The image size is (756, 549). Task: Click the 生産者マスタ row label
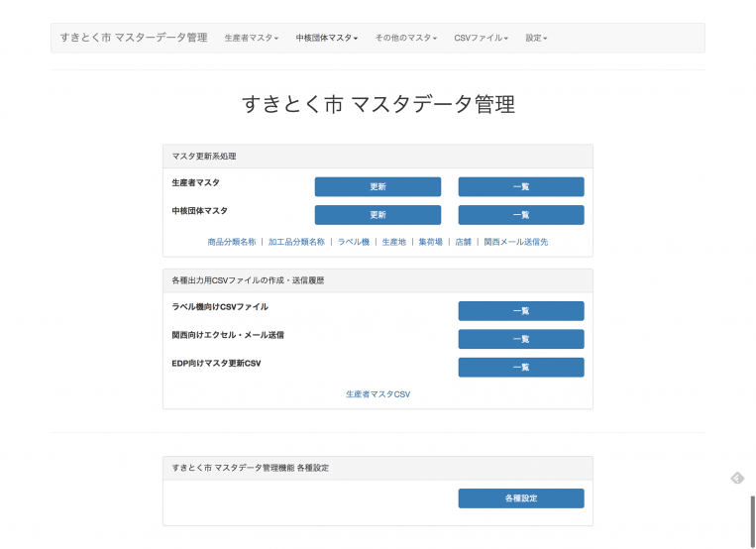[196, 183]
